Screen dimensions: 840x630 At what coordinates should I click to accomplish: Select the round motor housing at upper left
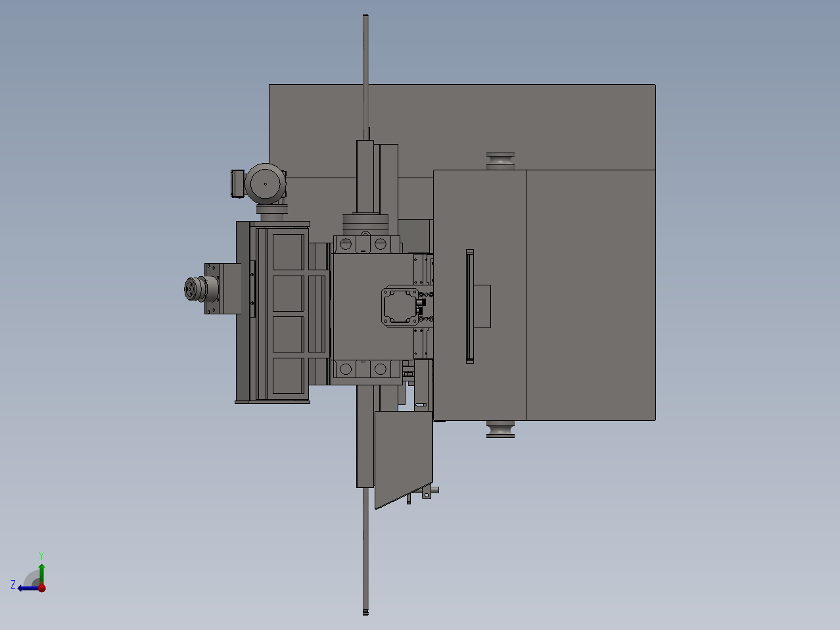pos(266,183)
